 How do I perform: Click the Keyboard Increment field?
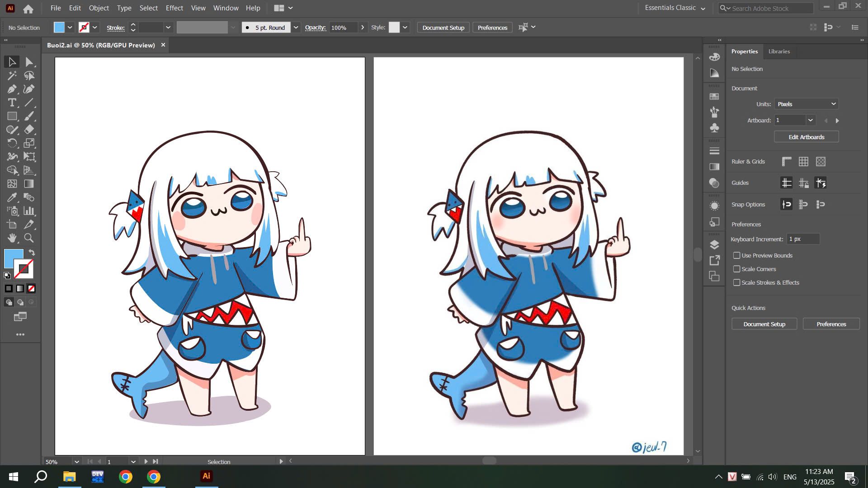(x=803, y=239)
